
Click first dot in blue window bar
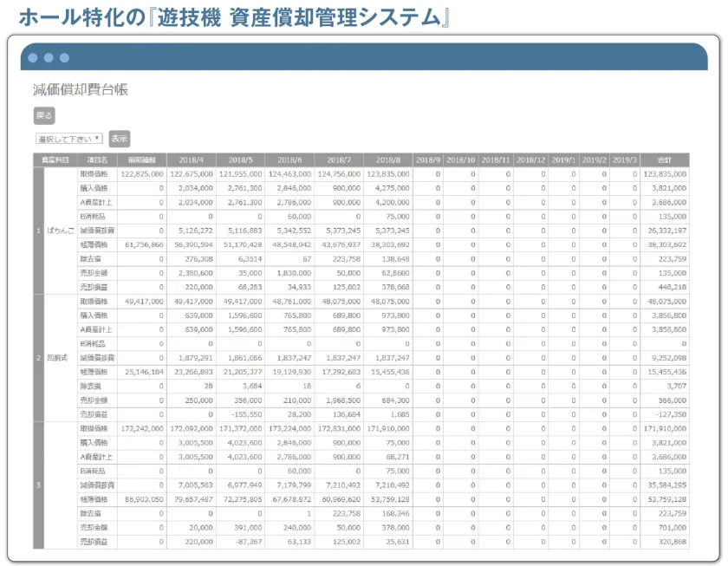pyautogui.click(x=33, y=57)
